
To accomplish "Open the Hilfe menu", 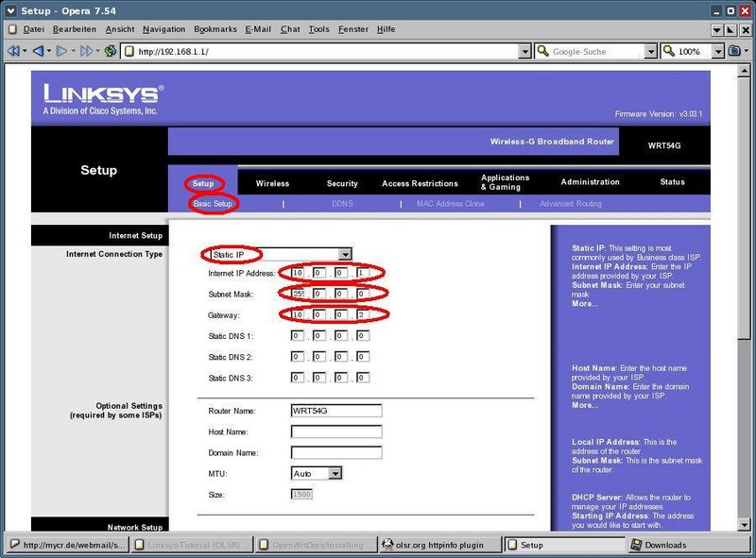I will pyautogui.click(x=387, y=29).
